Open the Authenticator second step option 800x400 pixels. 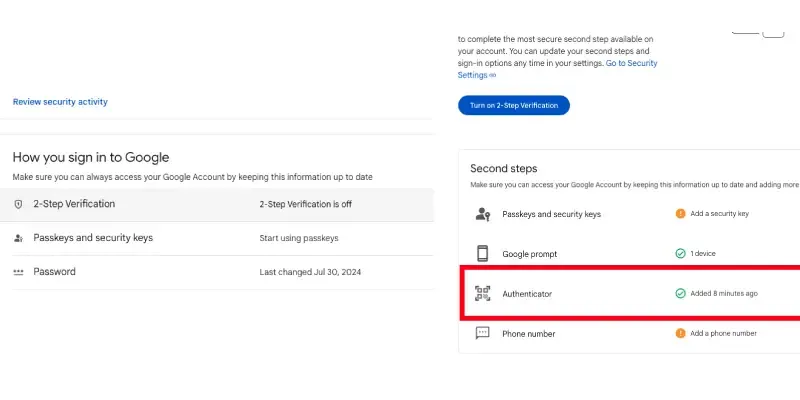pyautogui.click(x=526, y=294)
